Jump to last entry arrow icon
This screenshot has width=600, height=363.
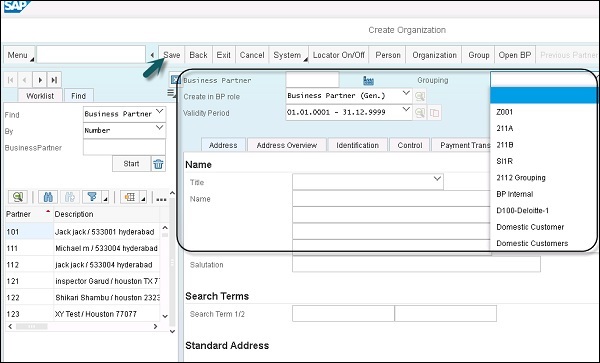point(54,80)
